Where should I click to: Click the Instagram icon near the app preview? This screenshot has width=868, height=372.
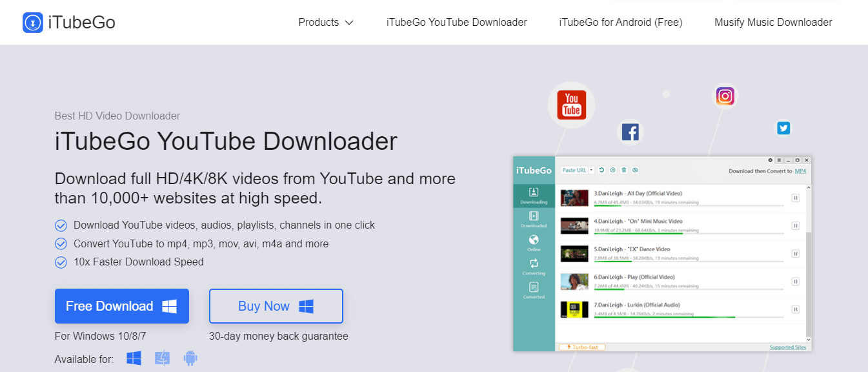click(x=725, y=96)
